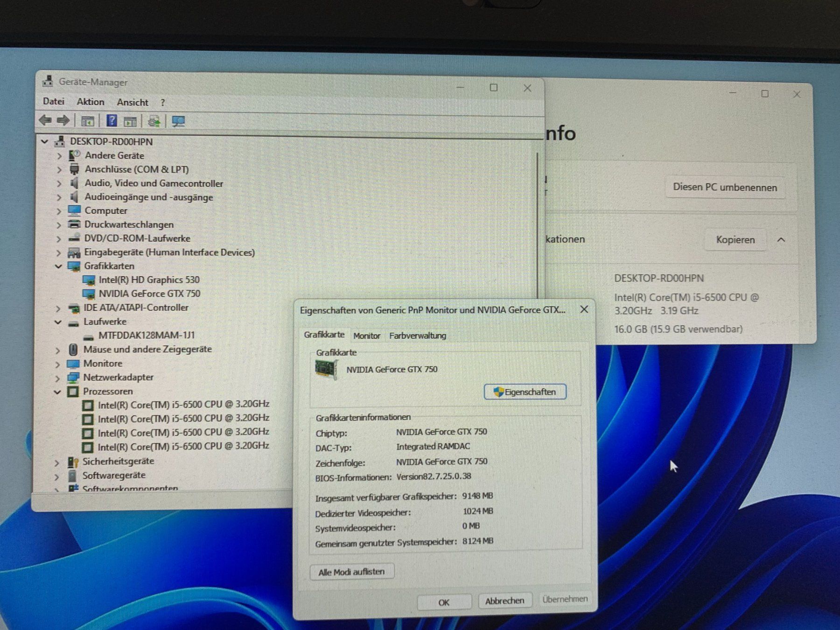Click the Alle Modi auflisten button

352,572
